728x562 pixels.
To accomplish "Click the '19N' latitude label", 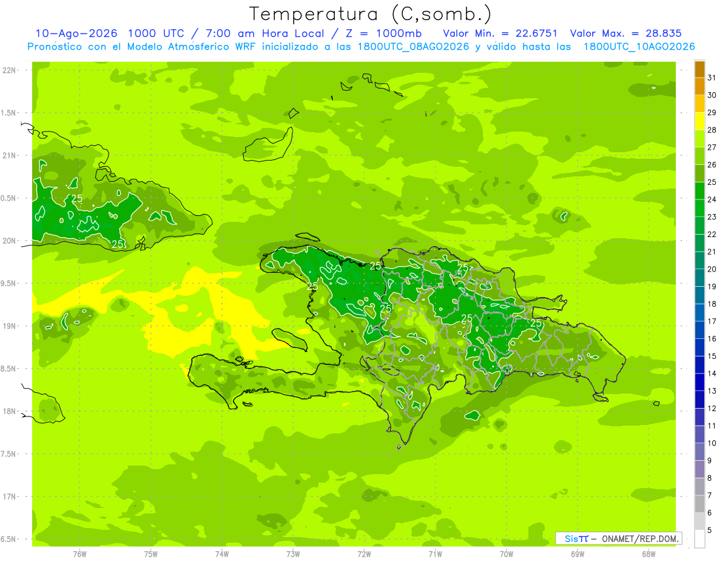I will coord(10,326).
